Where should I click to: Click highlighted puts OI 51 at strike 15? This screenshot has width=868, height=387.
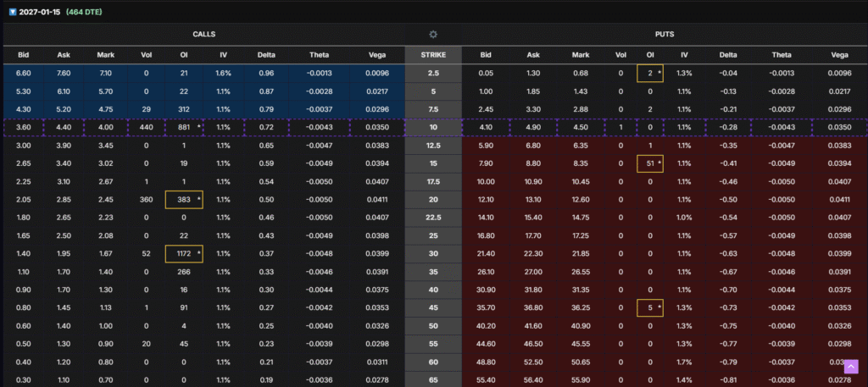pos(649,163)
